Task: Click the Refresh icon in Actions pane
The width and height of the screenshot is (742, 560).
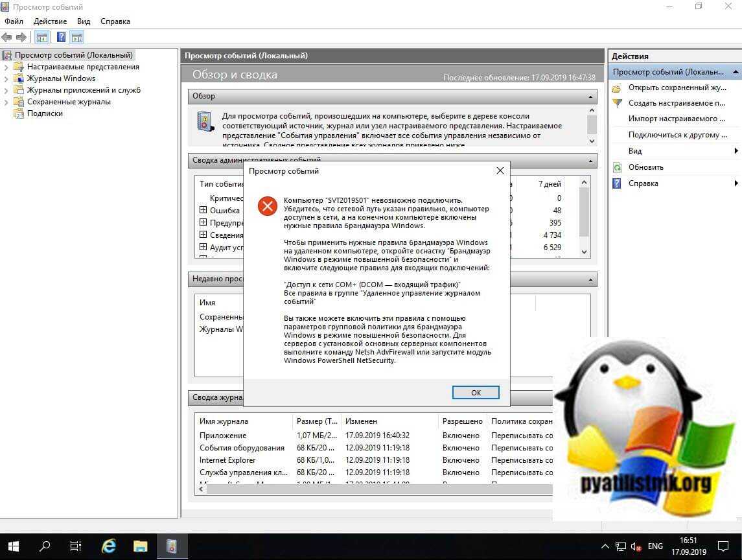Action: click(x=617, y=167)
